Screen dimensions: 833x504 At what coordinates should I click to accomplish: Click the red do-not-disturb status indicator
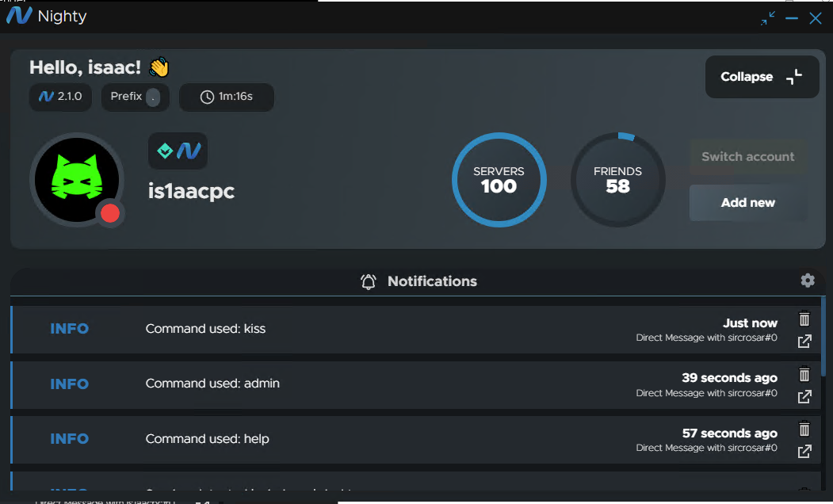click(110, 212)
